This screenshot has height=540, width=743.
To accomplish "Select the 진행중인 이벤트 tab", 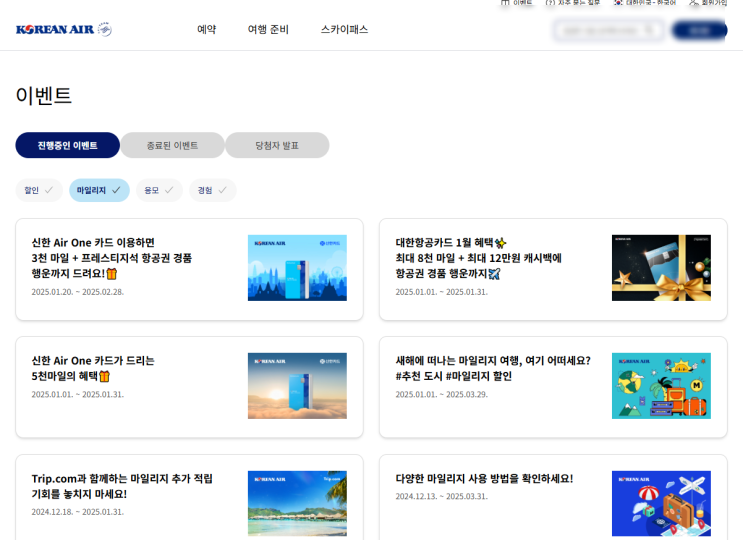I will click(68, 145).
